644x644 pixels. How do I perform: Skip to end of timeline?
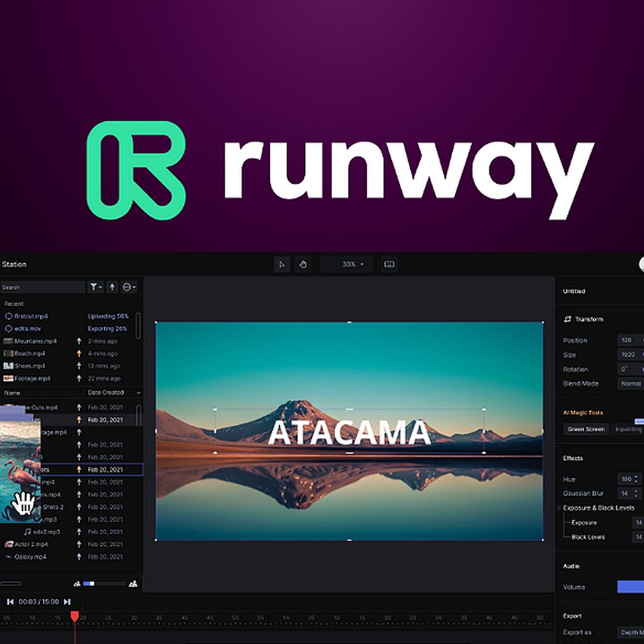click(x=67, y=602)
